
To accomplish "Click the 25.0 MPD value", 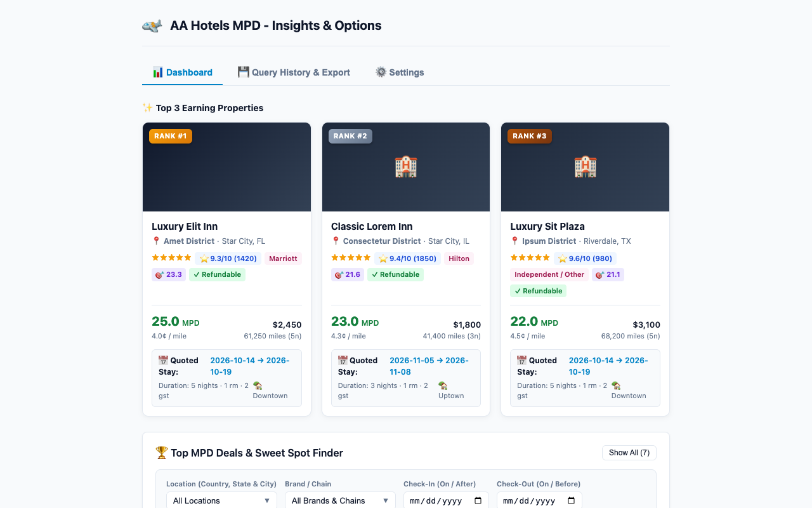I will click(176, 321).
